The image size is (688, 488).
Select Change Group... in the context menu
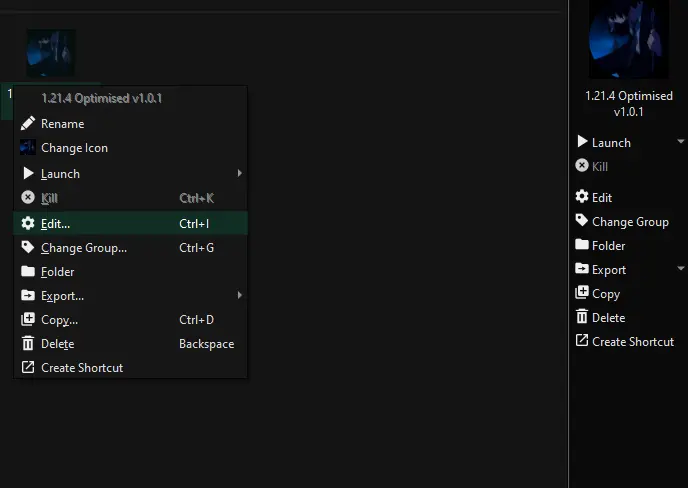pos(84,248)
